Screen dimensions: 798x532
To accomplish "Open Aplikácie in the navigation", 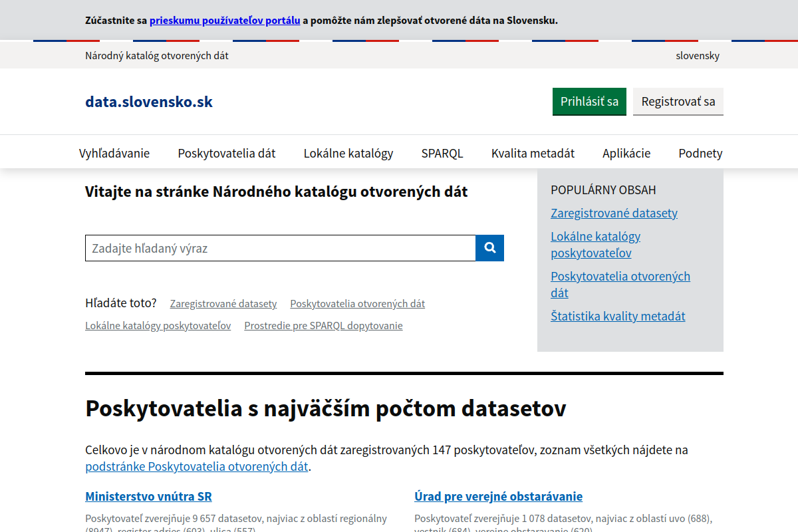I will [x=626, y=153].
